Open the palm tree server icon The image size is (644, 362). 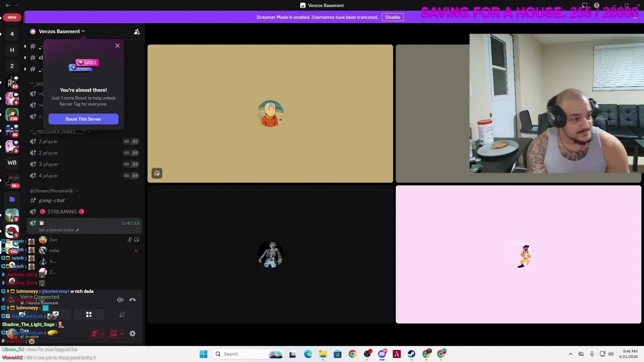click(12, 215)
